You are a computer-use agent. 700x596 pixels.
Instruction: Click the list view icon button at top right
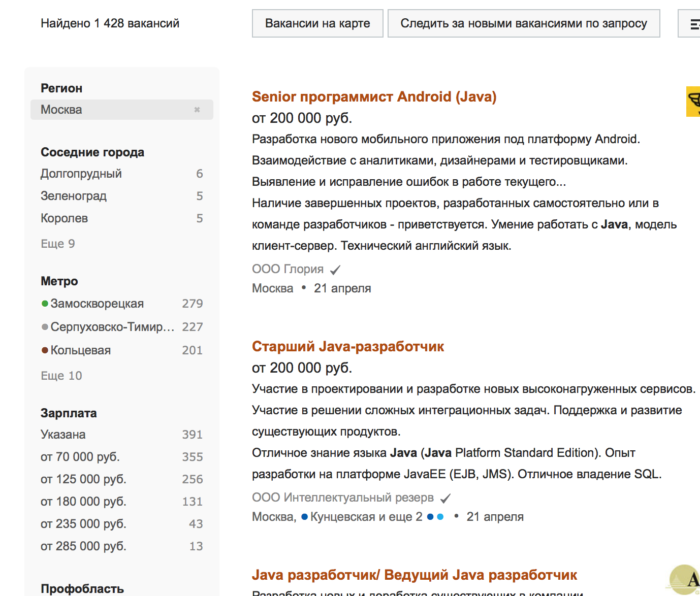click(690, 23)
